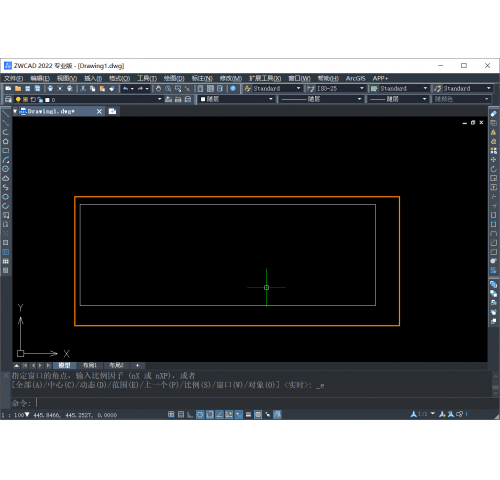This screenshot has width=500, height=480.
Task: Select the Pan hand tool
Action: pyautogui.click(x=158, y=88)
